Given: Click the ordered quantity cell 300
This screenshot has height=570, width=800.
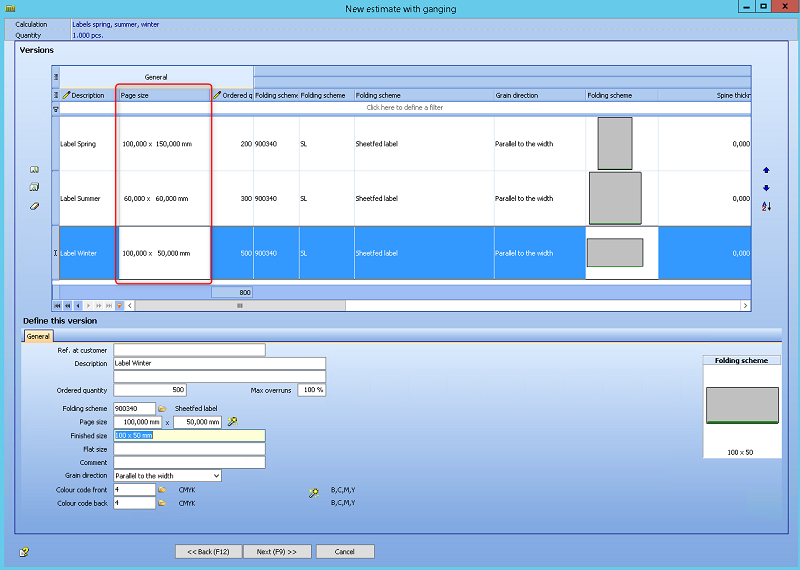Looking at the screenshot, I should (233, 199).
